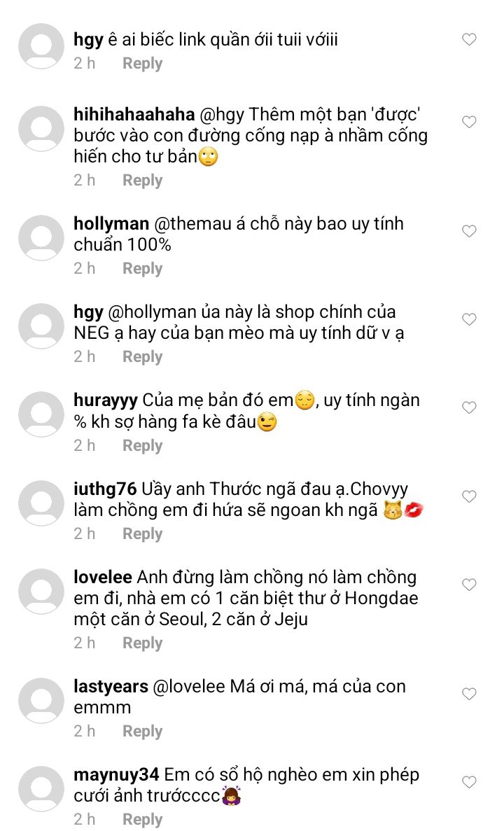Reply to hihihahaahaha's comment
504x831 pixels.
[x=142, y=180]
